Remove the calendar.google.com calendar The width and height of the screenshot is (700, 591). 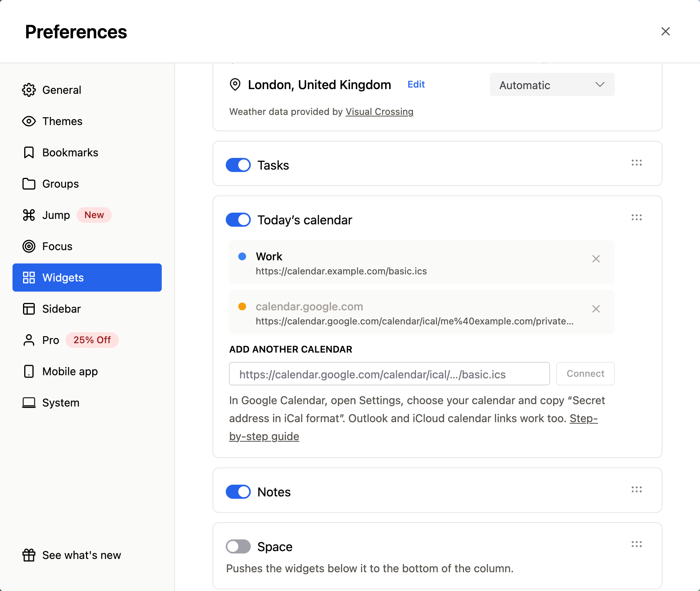[596, 309]
